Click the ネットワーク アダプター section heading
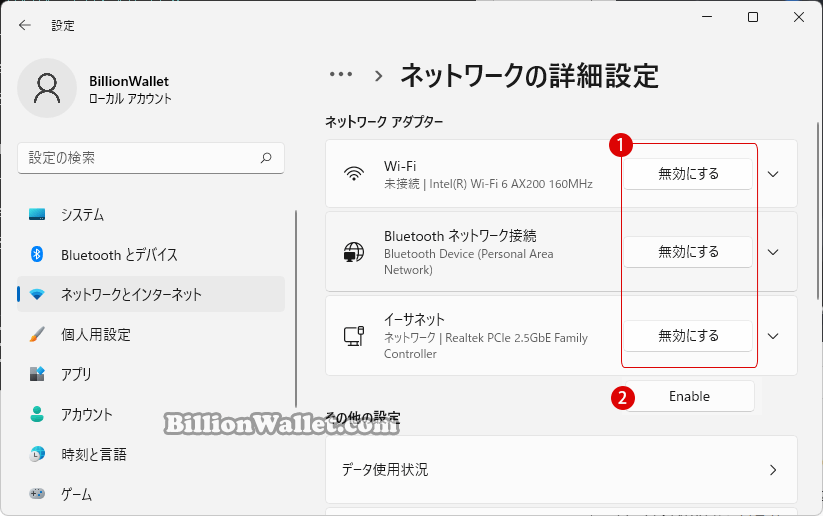The image size is (823, 516). click(x=384, y=122)
